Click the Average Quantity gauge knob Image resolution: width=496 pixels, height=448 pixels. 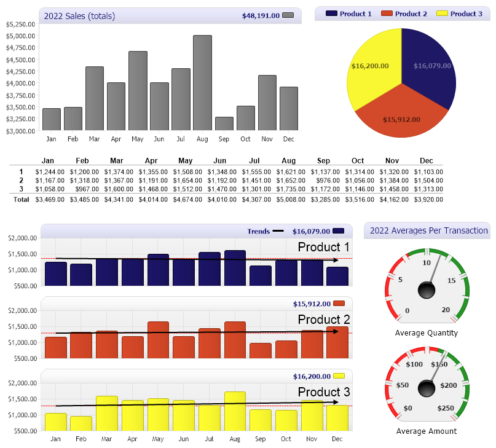[x=426, y=289]
